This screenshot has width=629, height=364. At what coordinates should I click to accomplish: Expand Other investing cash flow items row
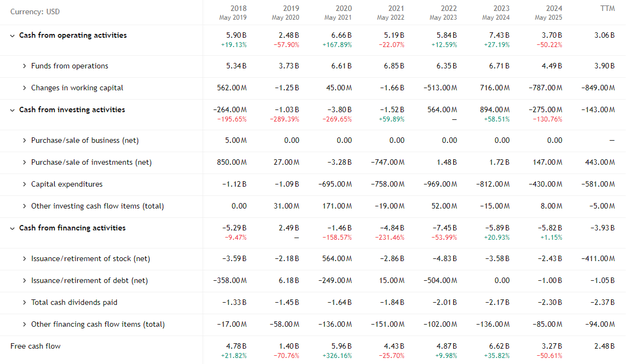coord(25,206)
